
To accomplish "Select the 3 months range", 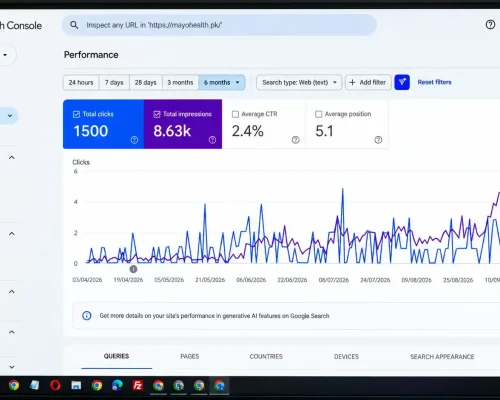I will 180,82.
